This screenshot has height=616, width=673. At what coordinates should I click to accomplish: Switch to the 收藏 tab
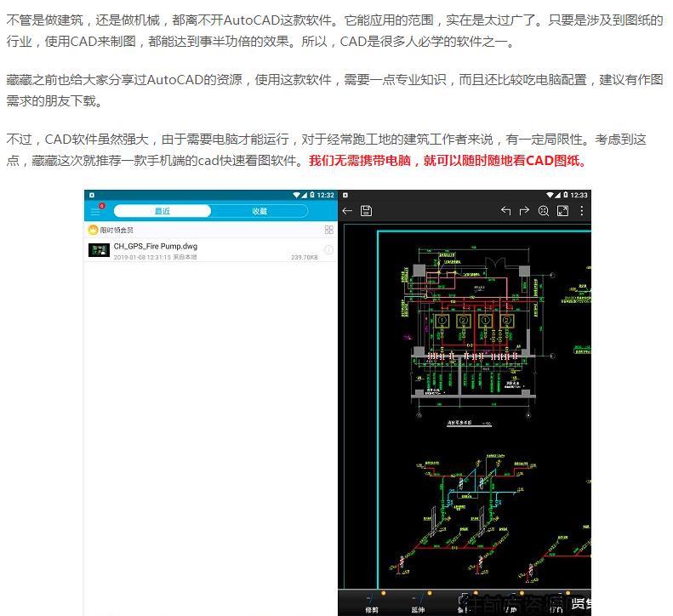click(x=260, y=211)
